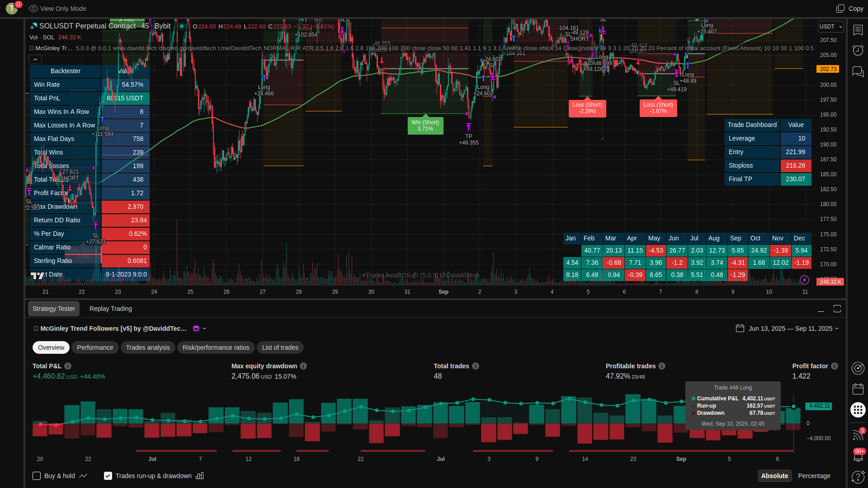Screen dimensions: 868x488
Task: Click the Total trades info icon
Action: coord(476,366)
